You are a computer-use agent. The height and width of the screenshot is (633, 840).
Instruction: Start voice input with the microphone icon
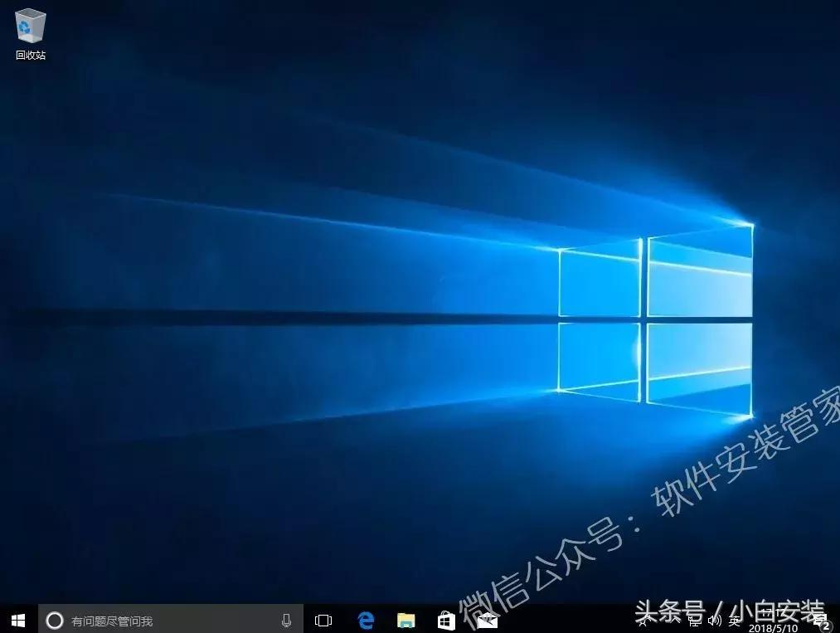click(x=285, y=620)
